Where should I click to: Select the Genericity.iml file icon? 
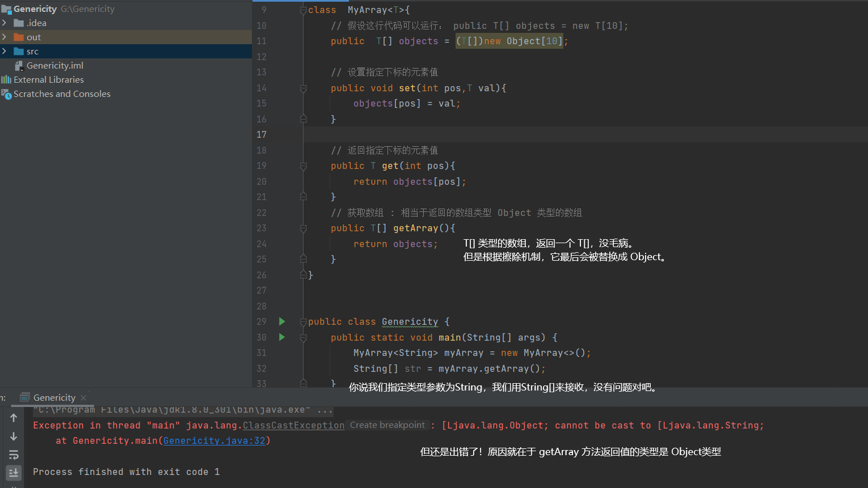coord(19,66)
